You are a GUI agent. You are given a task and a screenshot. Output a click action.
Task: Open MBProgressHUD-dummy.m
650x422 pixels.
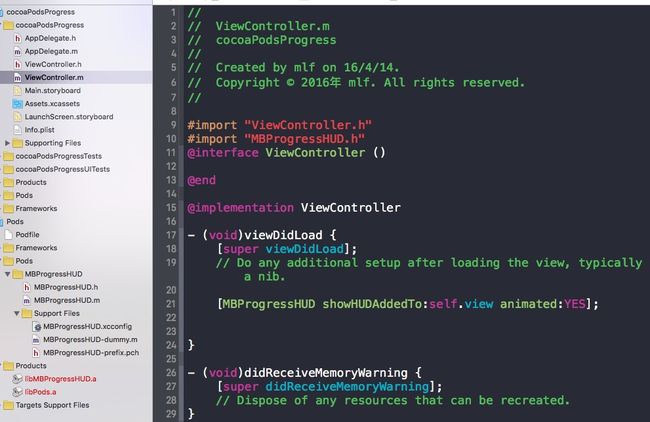90,340
